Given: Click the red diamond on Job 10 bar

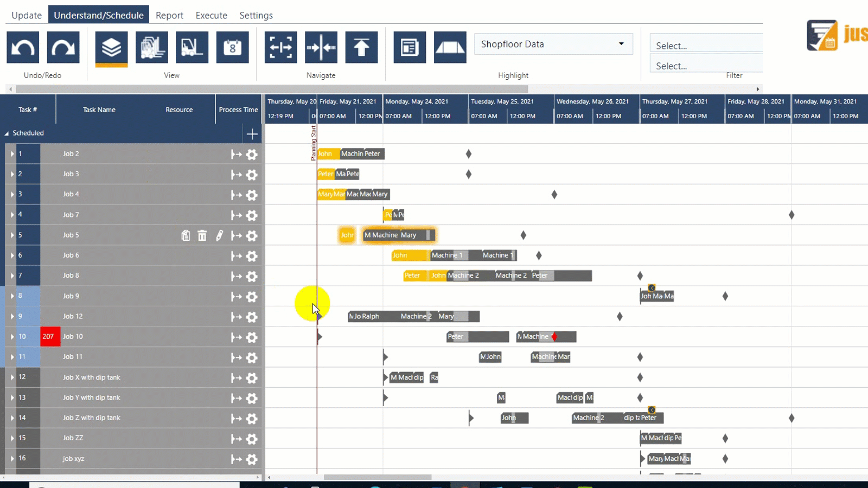Looking at the screenshot, I should 554,337.
